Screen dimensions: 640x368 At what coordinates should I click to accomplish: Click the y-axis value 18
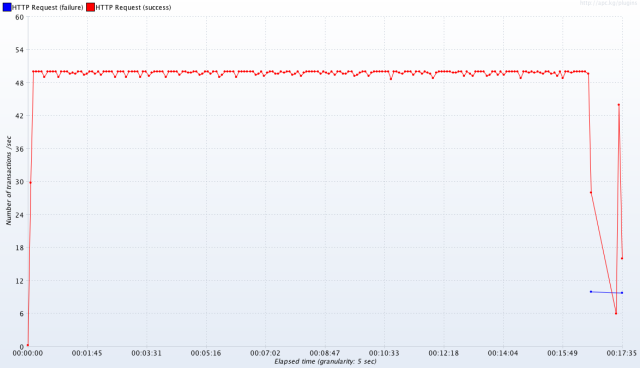[x=20, y=248]
